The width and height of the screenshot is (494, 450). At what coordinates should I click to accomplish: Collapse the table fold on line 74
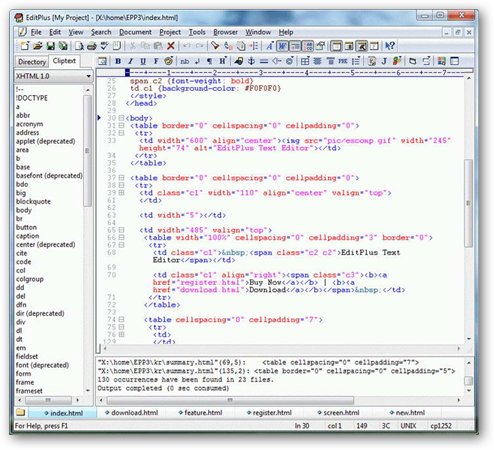pyautogui.click(x=121, y=319)
